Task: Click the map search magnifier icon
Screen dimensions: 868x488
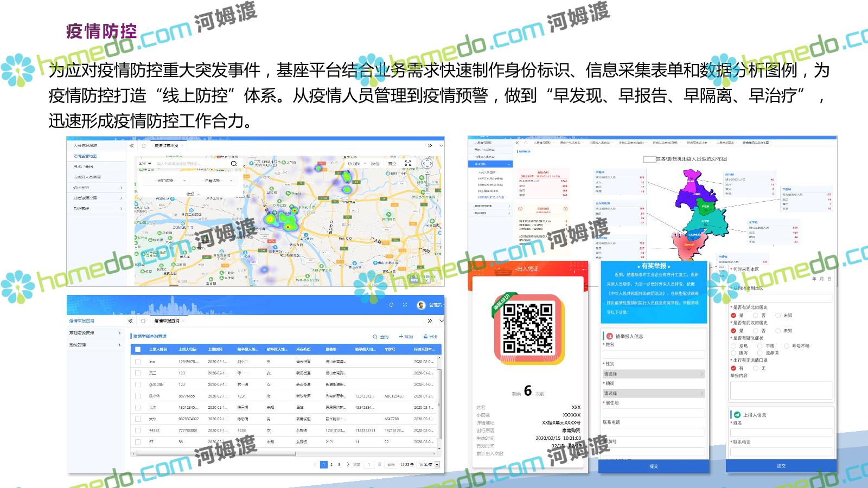Action: click(x=234, y=163)
